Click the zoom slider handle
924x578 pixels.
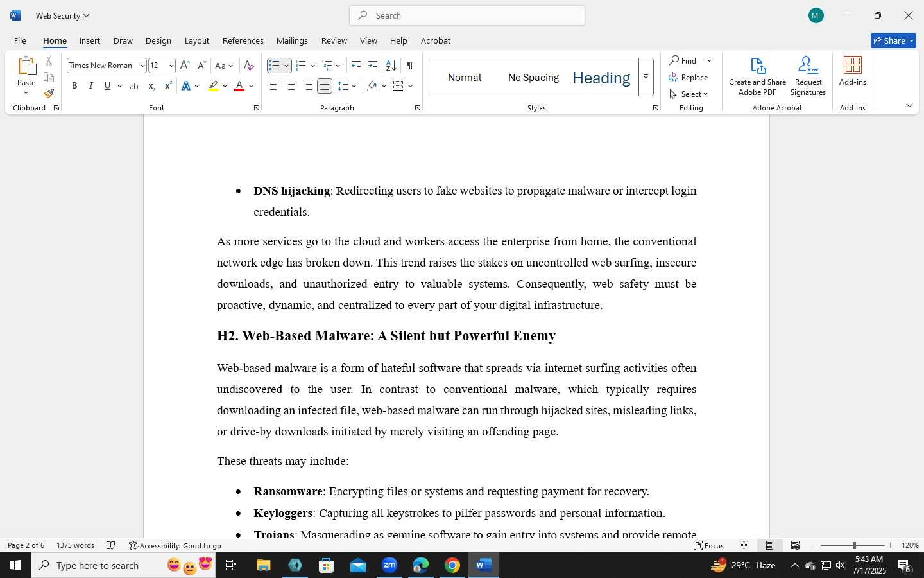854,545
